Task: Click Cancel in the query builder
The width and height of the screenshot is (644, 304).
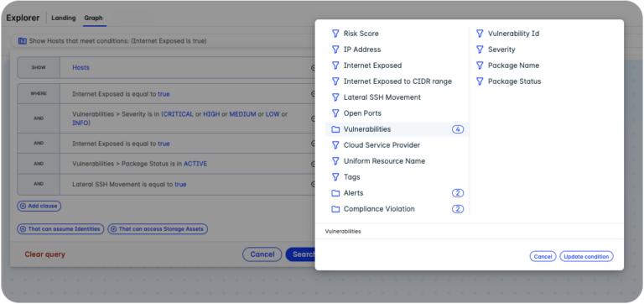Action: (262, 254)
